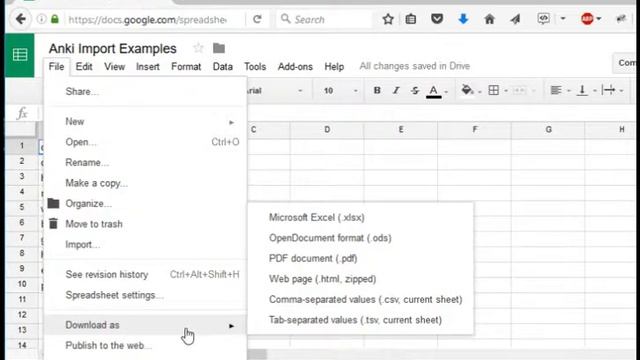Open the File menu
The width and height of the screenshot is (640, 360).
point(56,67)
